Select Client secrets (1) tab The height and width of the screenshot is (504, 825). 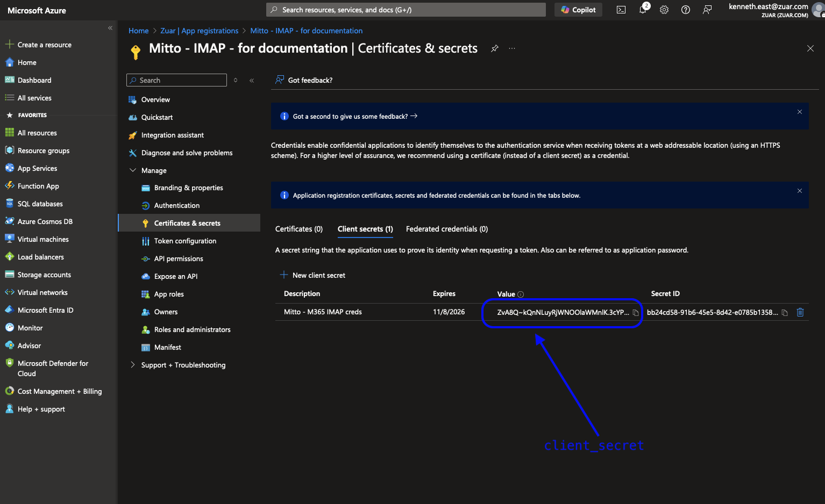pyautogui.click(x=365, y=229)
